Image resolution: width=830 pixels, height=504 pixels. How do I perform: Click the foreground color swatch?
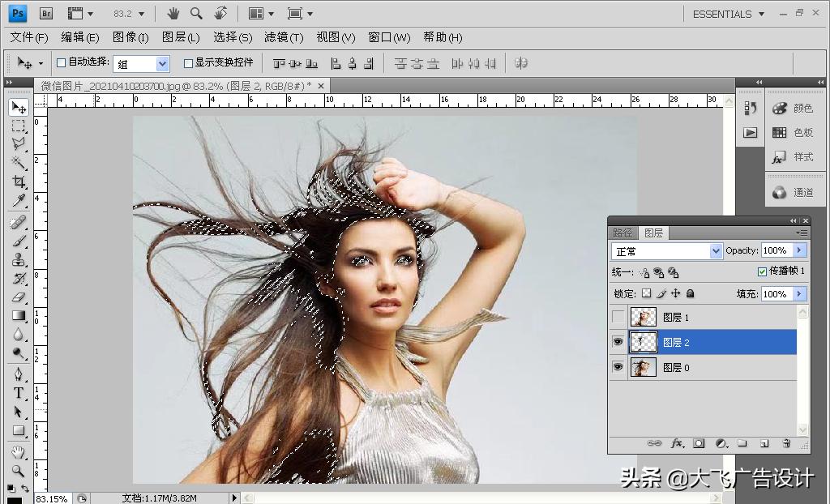(x=14, y=500)
